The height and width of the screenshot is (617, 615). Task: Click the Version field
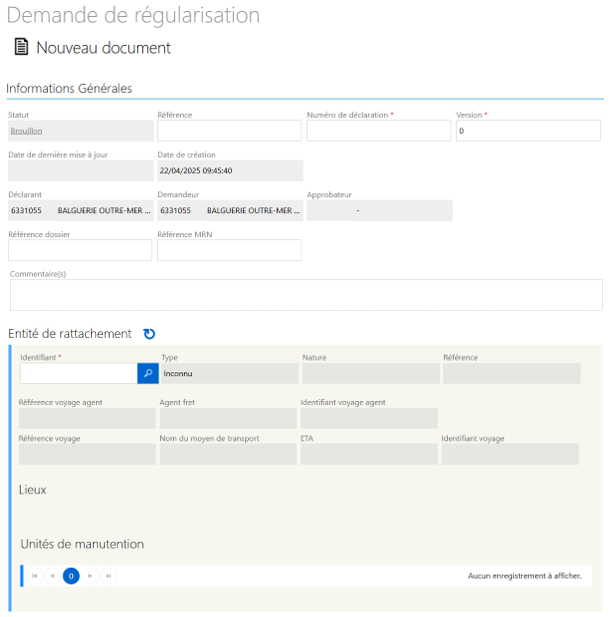coord(528,131)
